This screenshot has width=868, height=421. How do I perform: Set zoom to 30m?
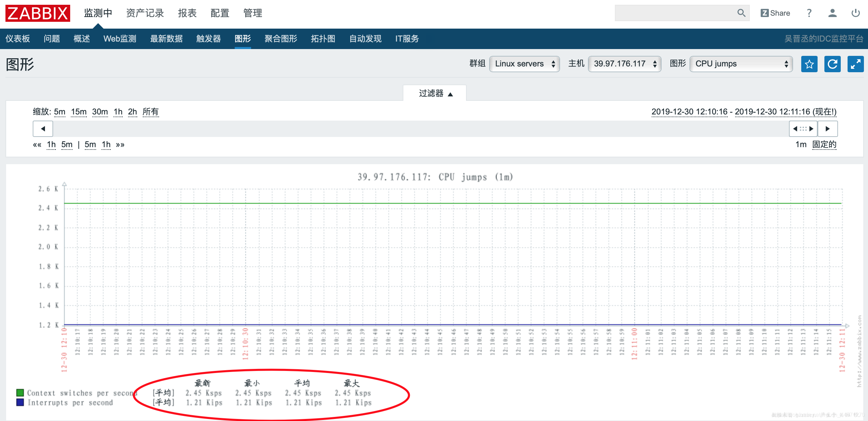[100, 112]
